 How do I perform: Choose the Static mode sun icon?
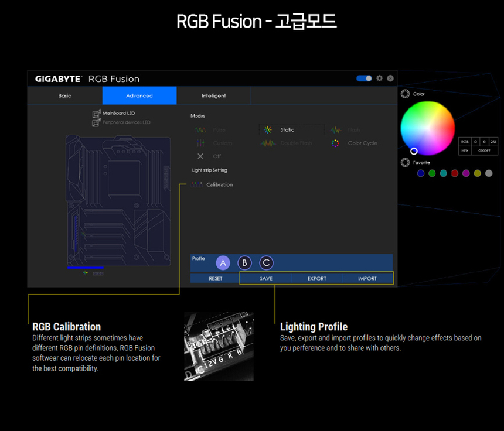tap(268, 130)
